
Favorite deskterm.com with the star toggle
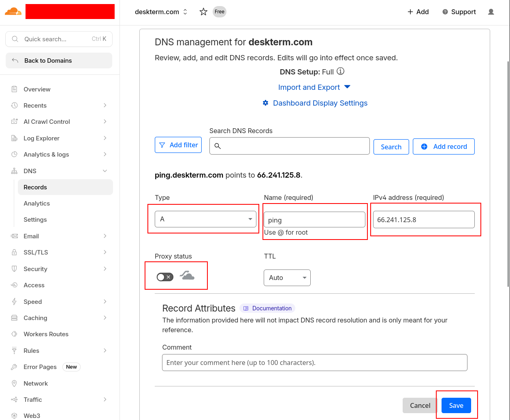[203, 12]
